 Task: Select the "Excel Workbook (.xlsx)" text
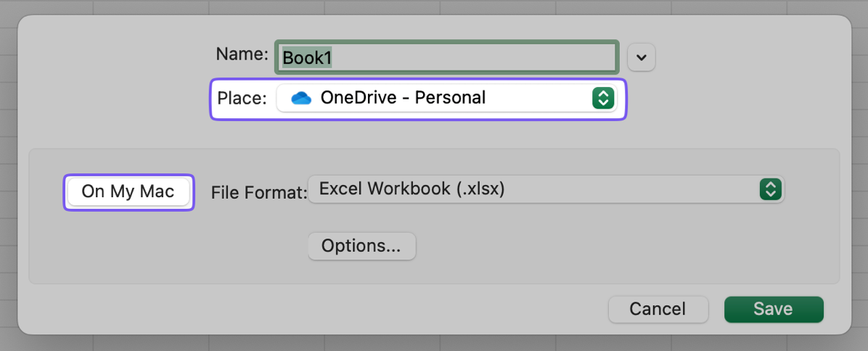[x=412, y=190]
